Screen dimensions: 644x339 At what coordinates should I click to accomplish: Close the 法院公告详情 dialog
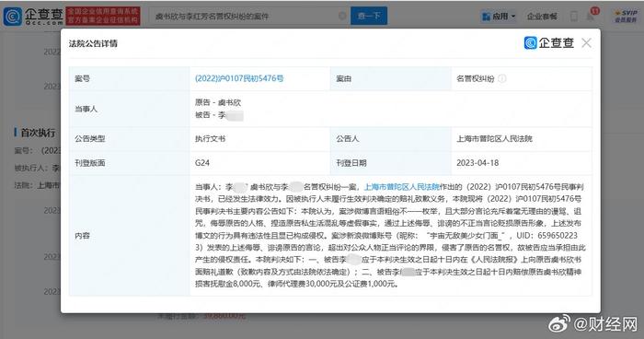pos(587,42)
